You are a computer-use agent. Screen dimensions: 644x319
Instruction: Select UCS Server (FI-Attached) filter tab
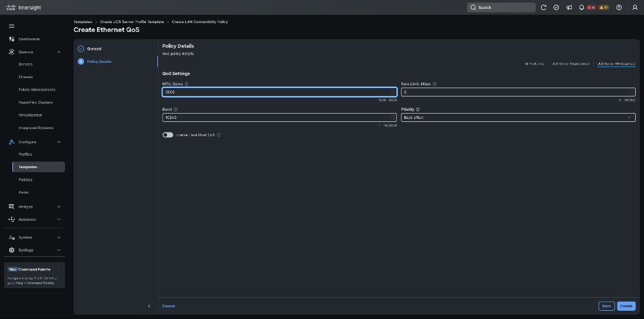pyautogui.click(x=616, y=64)
